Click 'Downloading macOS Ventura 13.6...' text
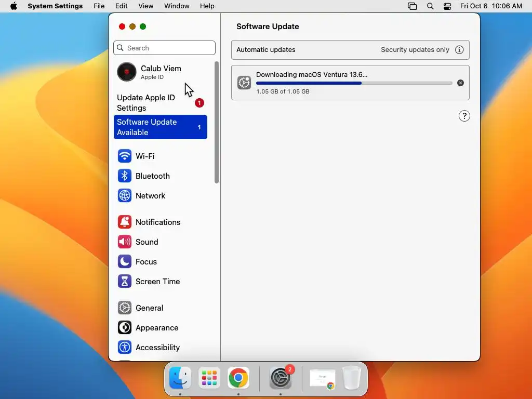This screenshot has width=532, height=399. coord(312,75)
